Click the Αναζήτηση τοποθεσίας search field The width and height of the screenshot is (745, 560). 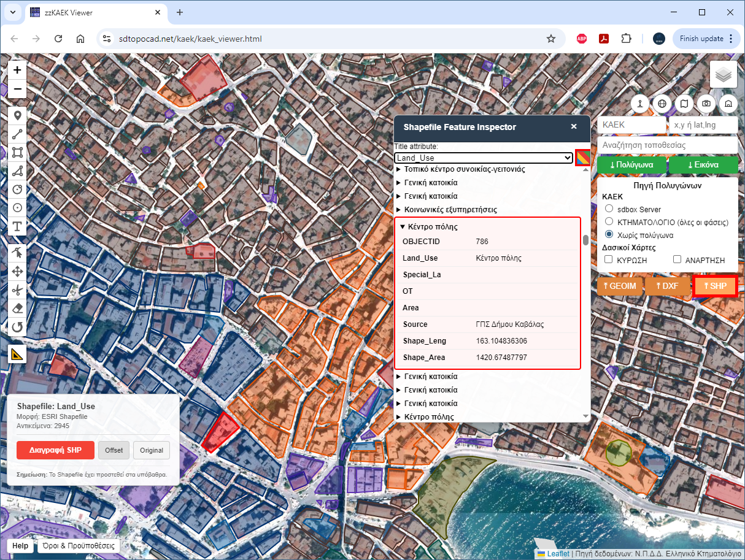(667, 145)
